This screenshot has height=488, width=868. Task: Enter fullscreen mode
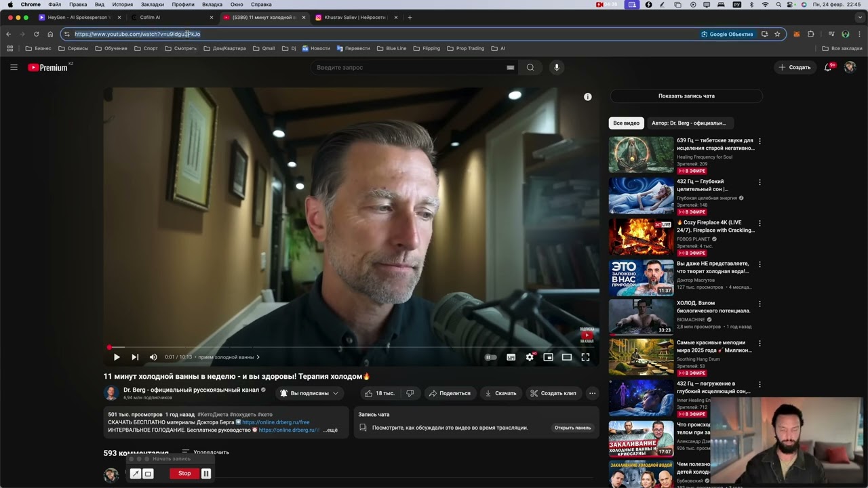coord(585,357)
